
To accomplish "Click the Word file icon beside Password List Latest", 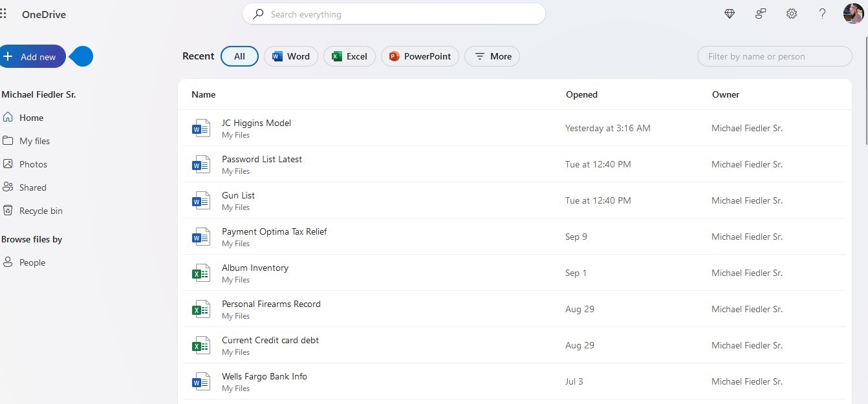I will click(x=201, y=164).
